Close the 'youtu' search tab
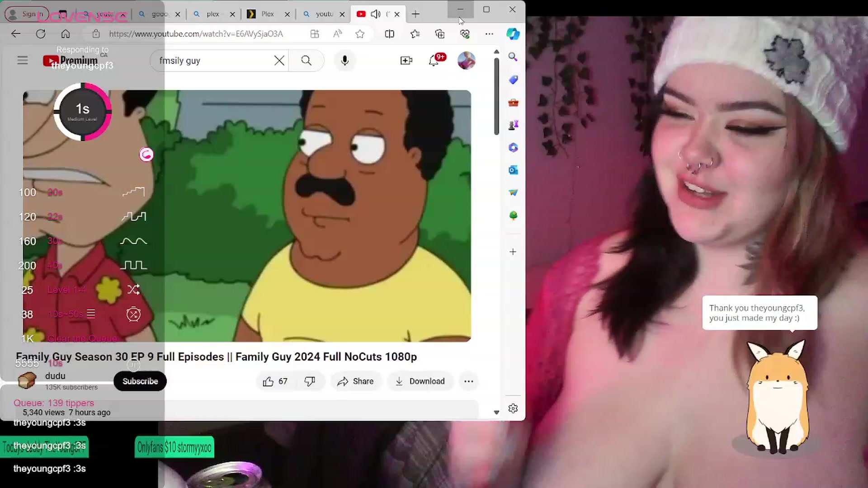868x488 pixels. click(342, 14)
